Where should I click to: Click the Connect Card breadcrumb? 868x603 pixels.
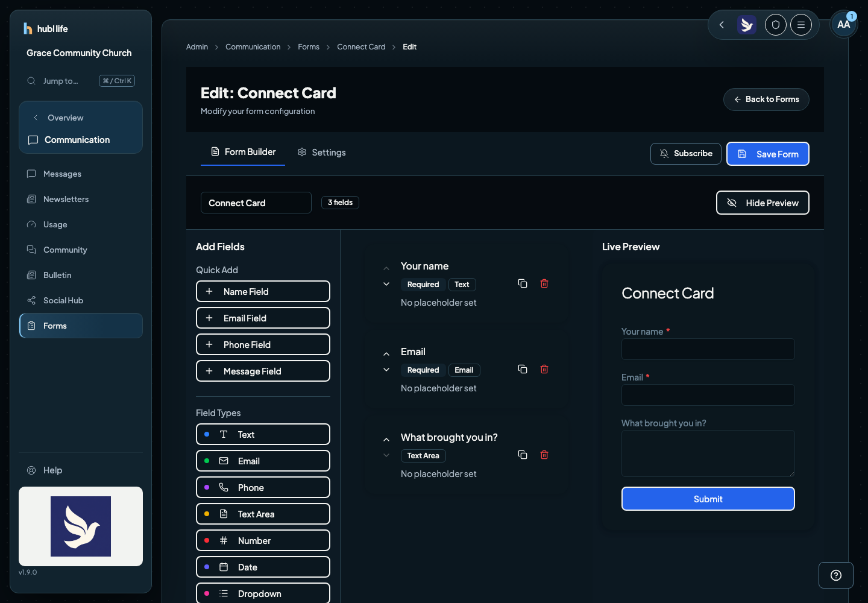pos(361,47)
